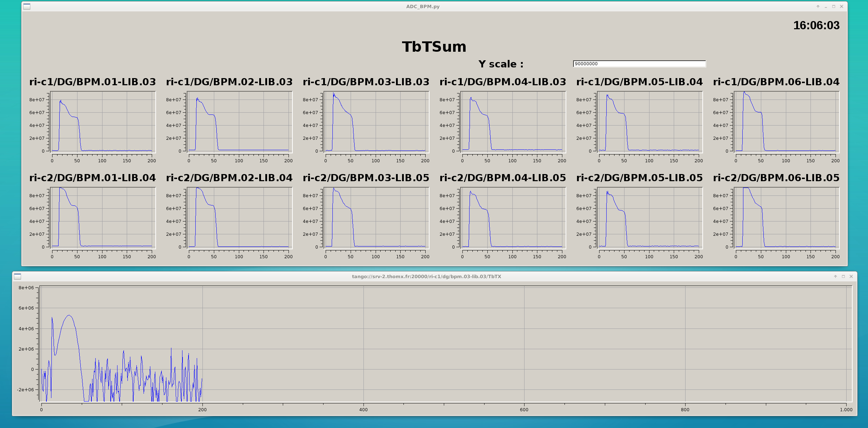Click the Y scale input field

tap(639, 64)
